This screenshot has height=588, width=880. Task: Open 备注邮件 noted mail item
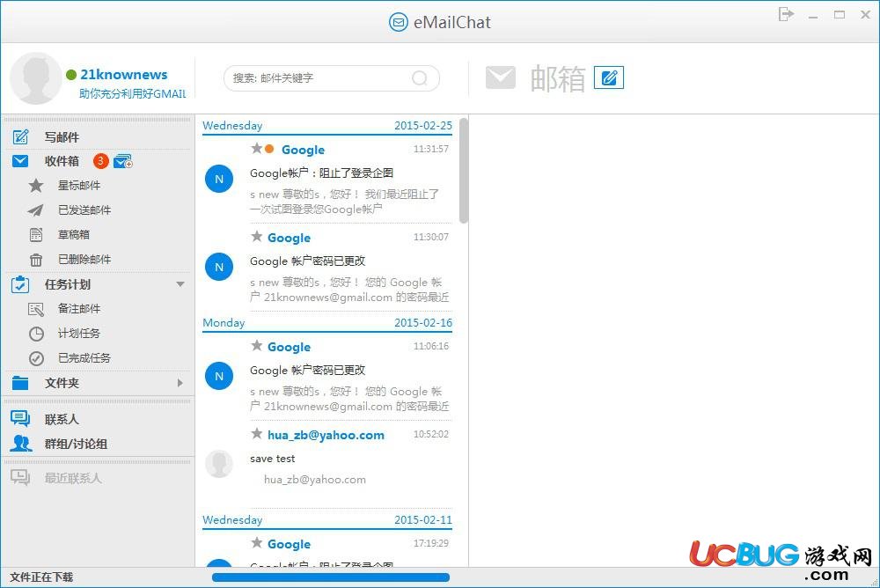point(79,309)
